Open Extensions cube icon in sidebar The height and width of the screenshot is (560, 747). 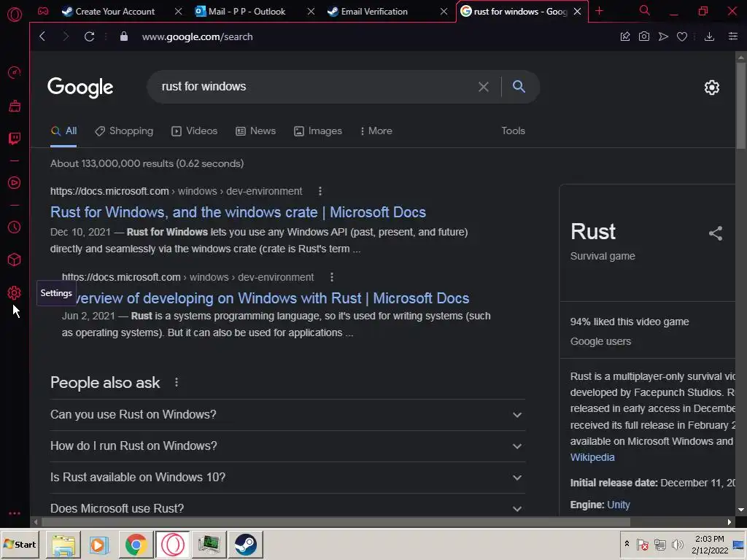tap(15, 260)
